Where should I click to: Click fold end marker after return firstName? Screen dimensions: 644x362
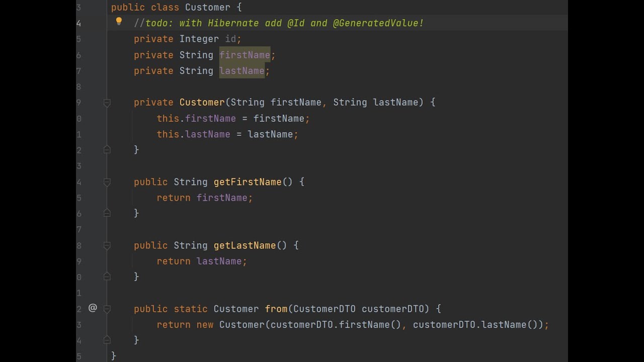pos(107,213)
